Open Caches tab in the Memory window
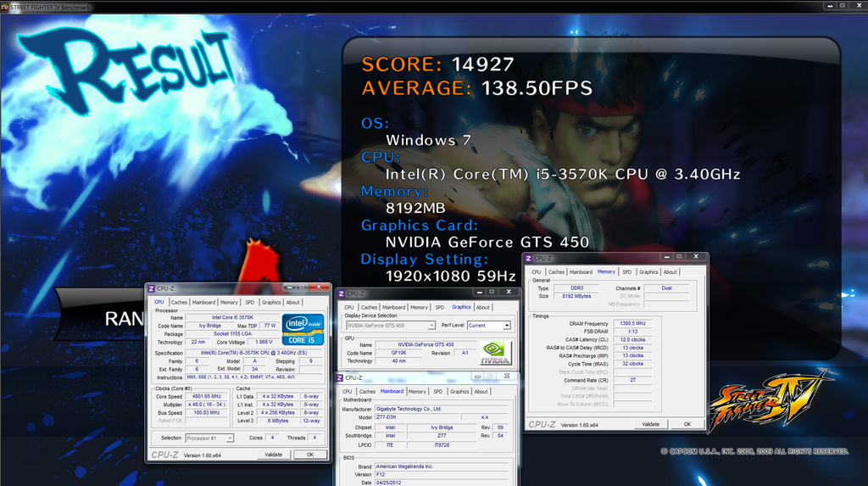This screenshot has width=868, height=486. pyautogui.click(x=556, y=272)
